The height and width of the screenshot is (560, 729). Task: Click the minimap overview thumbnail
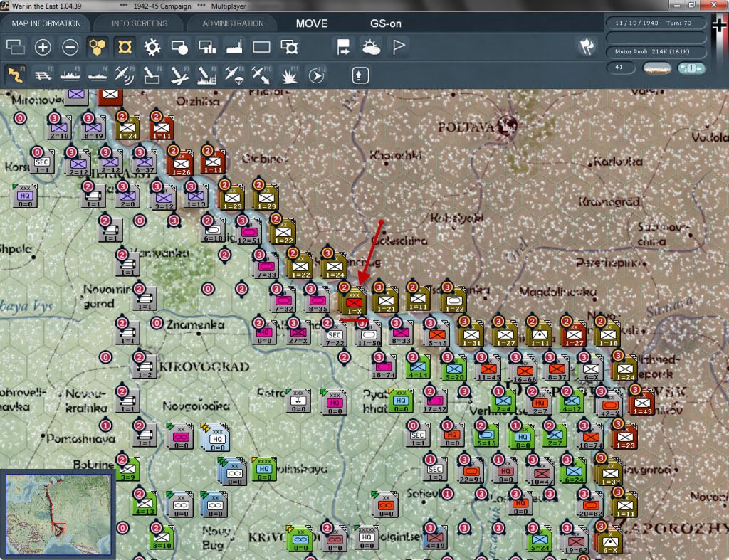click(x=58, y=514)
